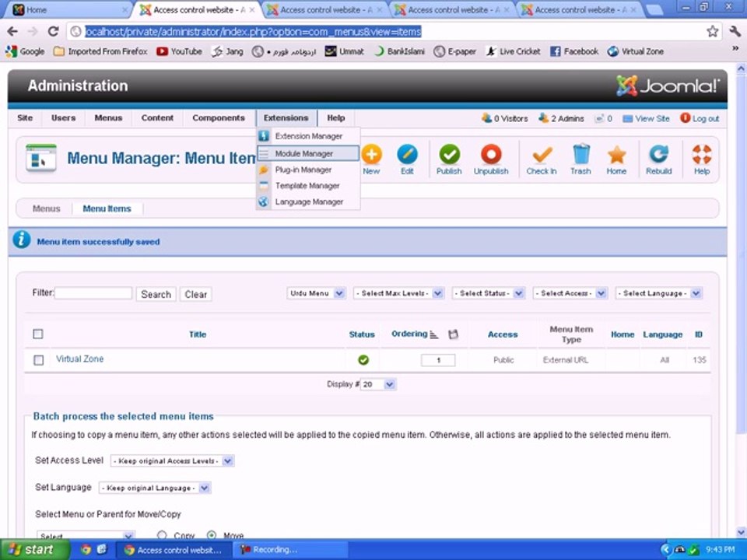Screen dimensions: 747x560
Task: Open the Content menu
Action: tap(157, 118)
